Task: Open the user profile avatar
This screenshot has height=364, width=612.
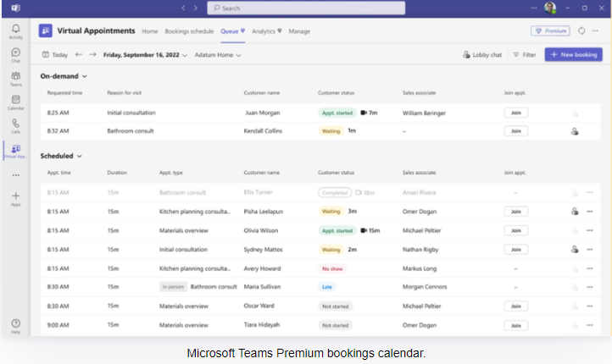Action: (550, 8)
